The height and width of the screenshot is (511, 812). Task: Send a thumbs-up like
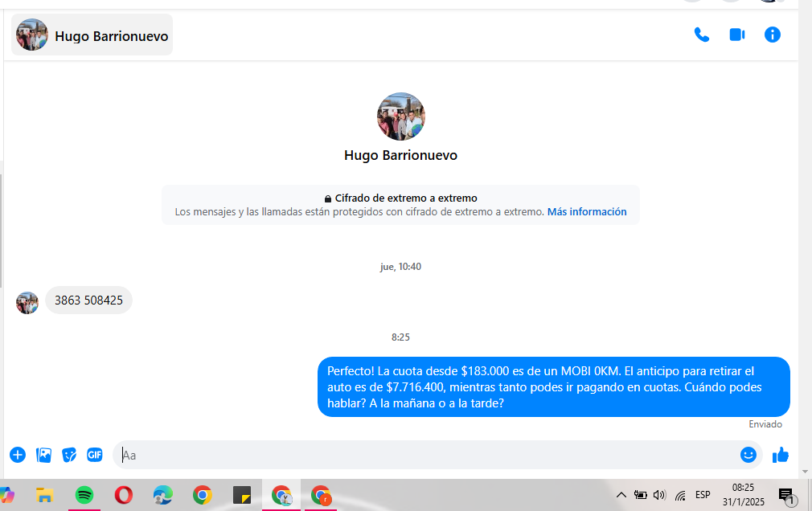(x=780, y=455)
